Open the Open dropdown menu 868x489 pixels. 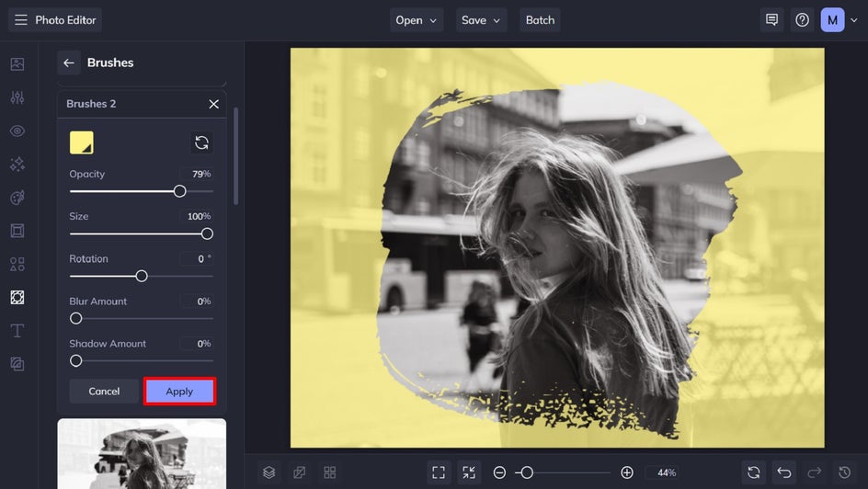pyautogui.click(x=417, y=20)
